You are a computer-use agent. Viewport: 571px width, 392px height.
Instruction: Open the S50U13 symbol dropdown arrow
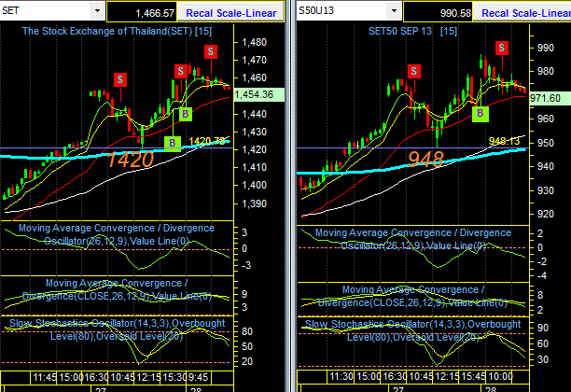point(394,10)
